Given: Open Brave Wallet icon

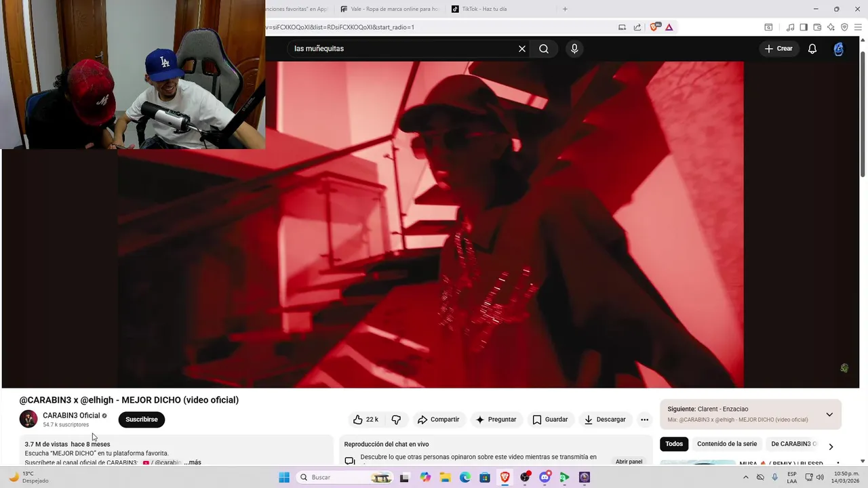Looking at the screenshot, I should 817,27.
